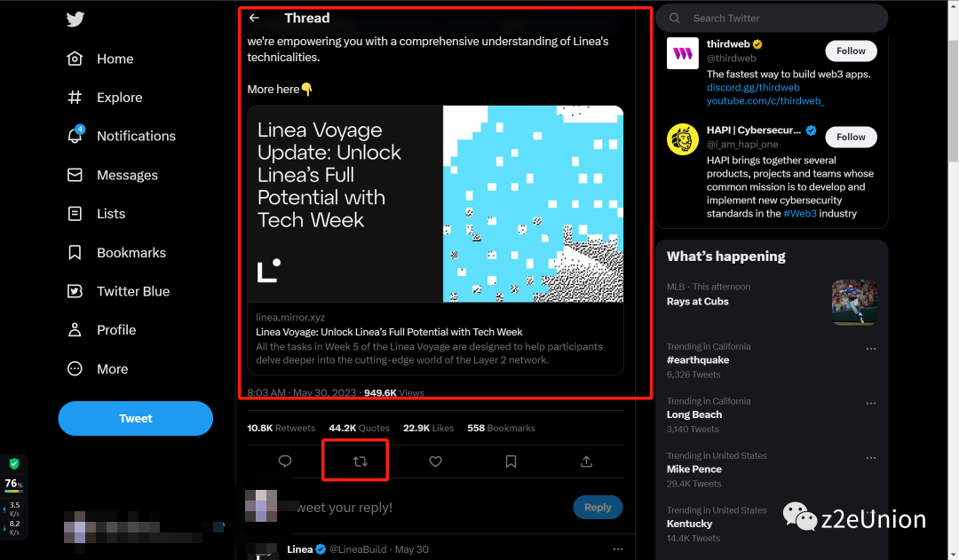959x560 pixels.
Task: Open the Linea Voyage article card image
Action: point(435,204)
